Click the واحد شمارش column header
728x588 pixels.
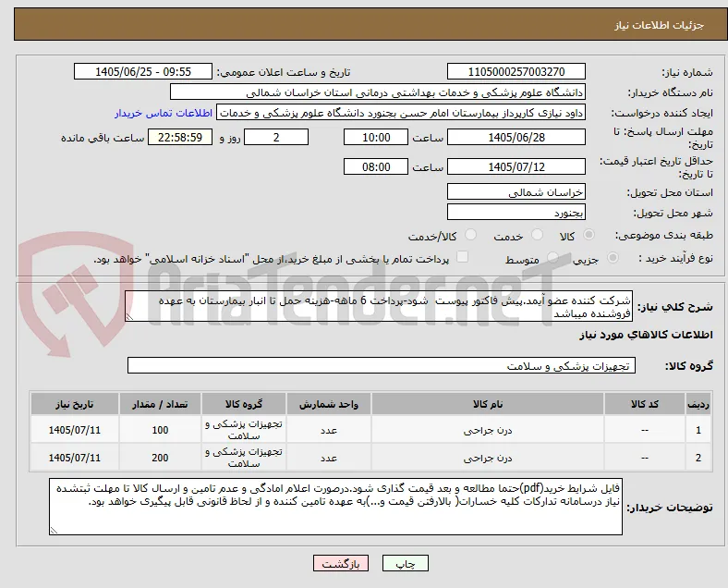point(329,404)
